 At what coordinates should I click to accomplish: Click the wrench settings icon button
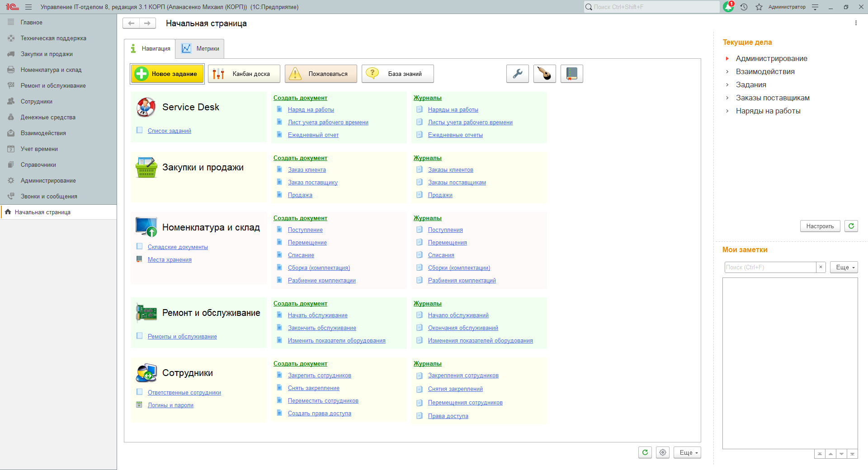[517, 74]
